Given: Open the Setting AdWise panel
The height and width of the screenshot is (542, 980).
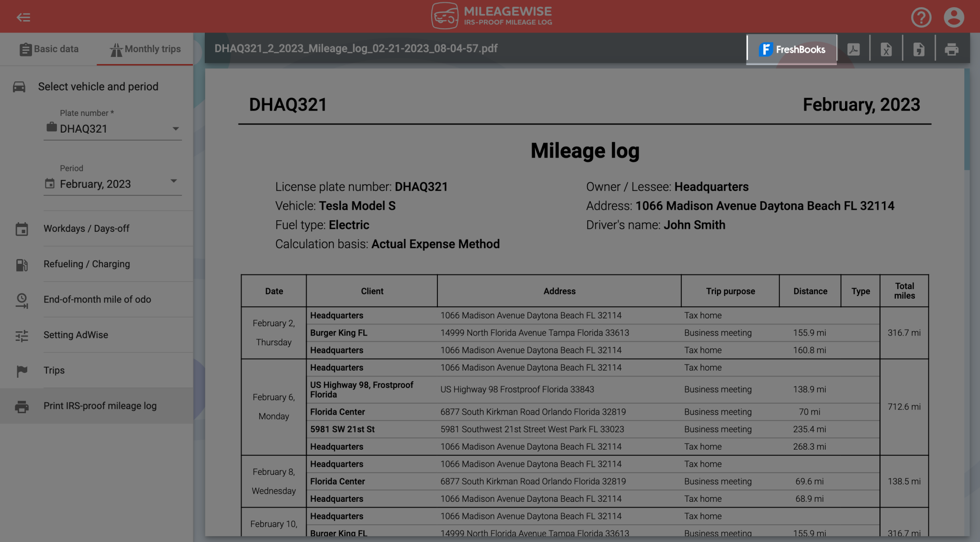Looking at the screenshot, I should click(x=76, y=335).
